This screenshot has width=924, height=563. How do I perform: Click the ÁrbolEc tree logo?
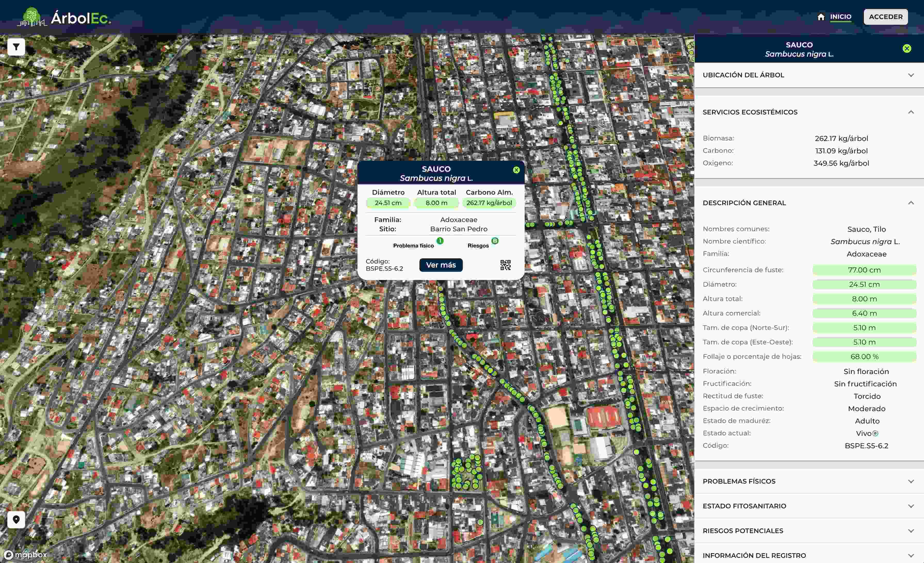[x=32, y=17]
